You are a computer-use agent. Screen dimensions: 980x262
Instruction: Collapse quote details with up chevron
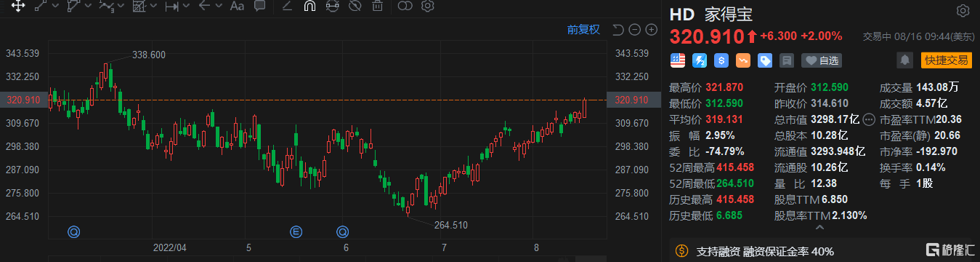(x=820, y=227)
